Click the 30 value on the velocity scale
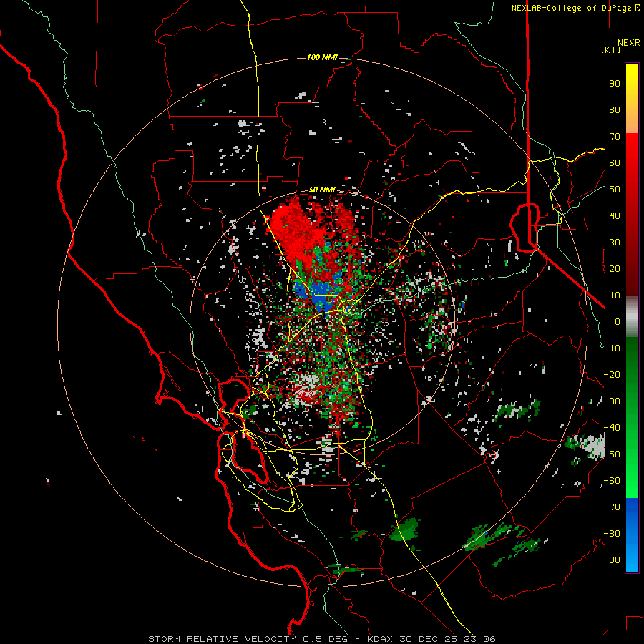 [x=615, y=243]
